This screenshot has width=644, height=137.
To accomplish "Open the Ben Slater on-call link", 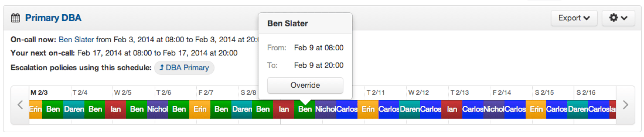I will pyautogui.click(x=76, y=40).
